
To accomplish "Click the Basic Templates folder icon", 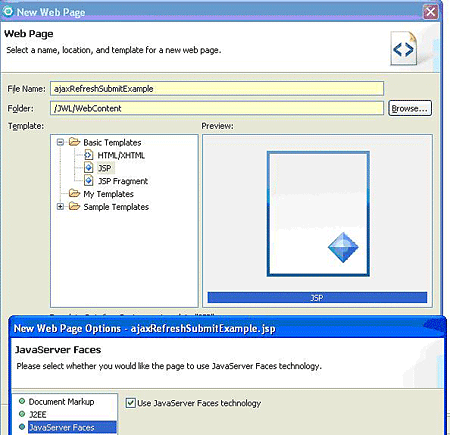I will click(x=74, y=142).
